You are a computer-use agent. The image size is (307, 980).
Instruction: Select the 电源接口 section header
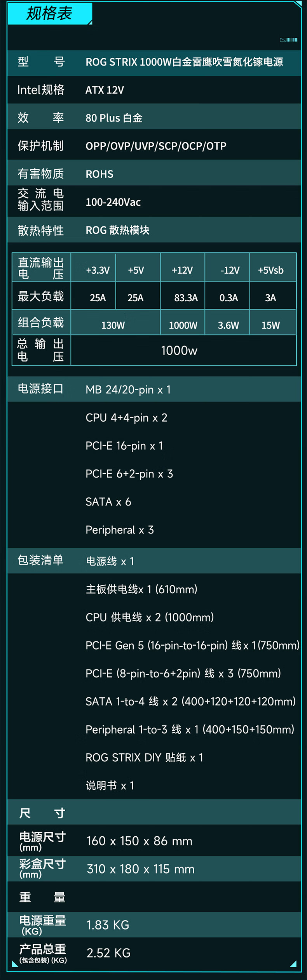(x=40, y=389)
